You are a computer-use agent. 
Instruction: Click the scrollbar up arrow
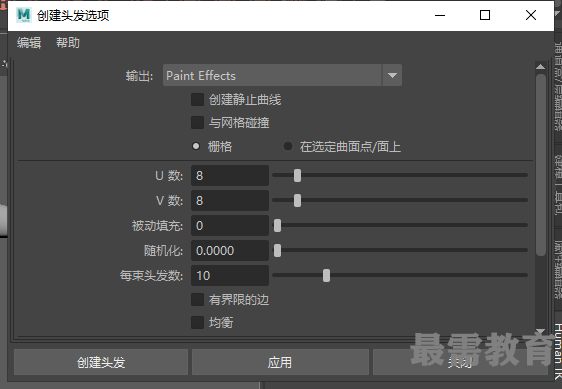point(540,67)
